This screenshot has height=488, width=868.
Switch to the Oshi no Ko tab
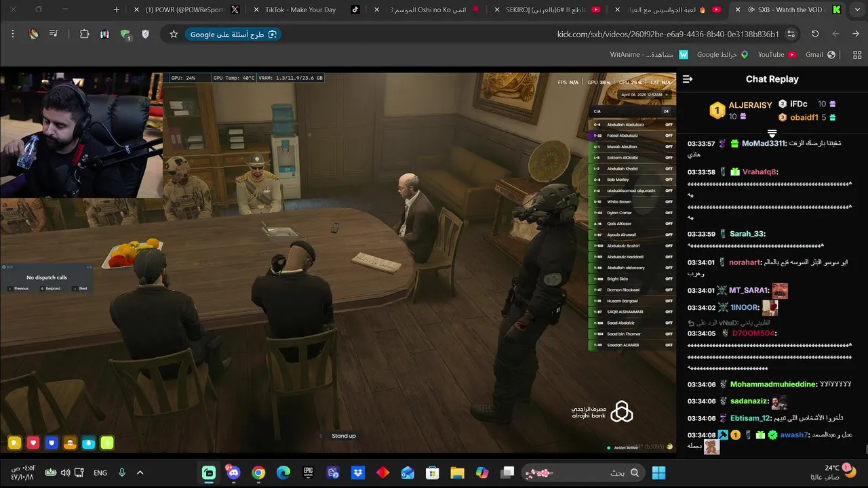point(427,9)
